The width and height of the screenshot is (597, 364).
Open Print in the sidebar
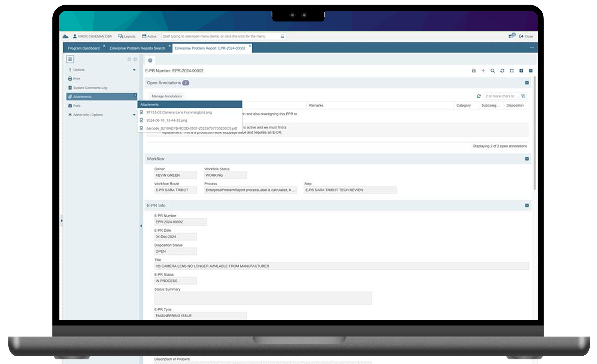tap(74, 79)
